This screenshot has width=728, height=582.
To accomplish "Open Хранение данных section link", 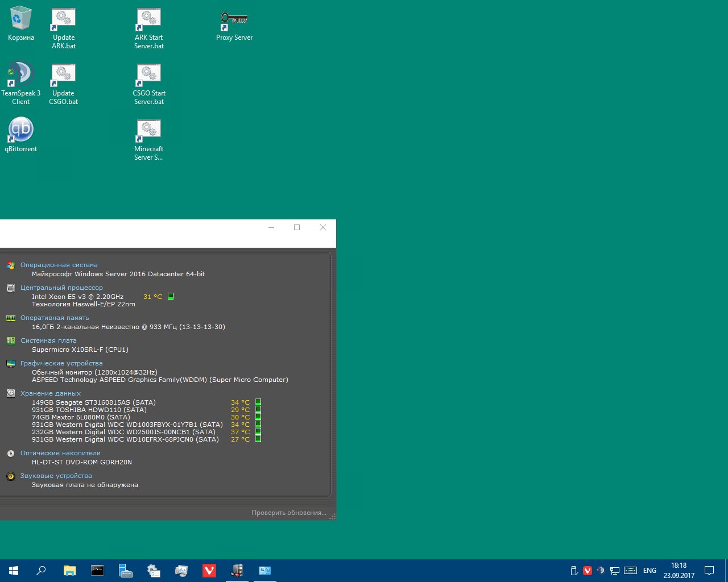I will click(51, 393).
